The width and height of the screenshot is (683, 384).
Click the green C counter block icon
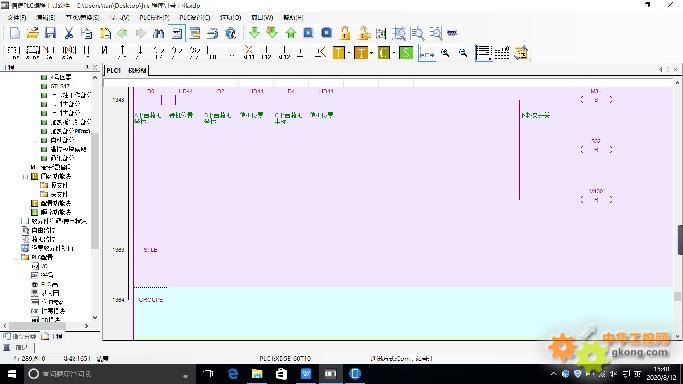[383, 53]
